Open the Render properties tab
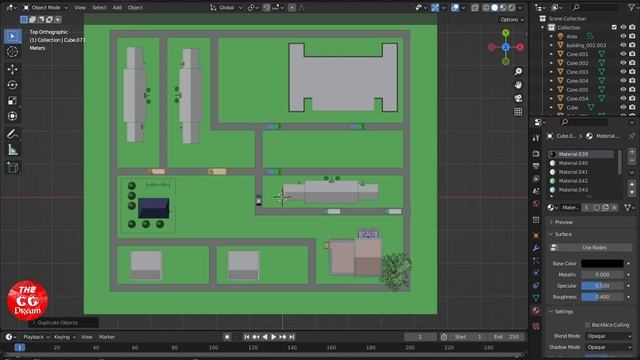 (x=536, y=153)
